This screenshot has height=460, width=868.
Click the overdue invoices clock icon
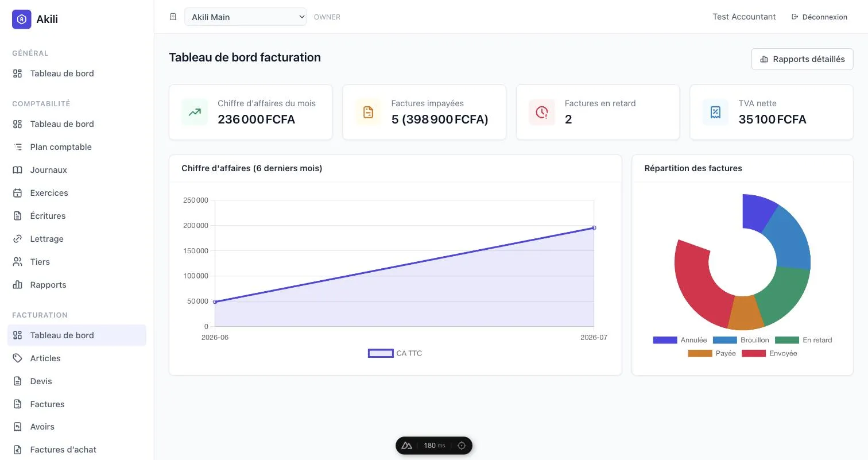(542, 112)
